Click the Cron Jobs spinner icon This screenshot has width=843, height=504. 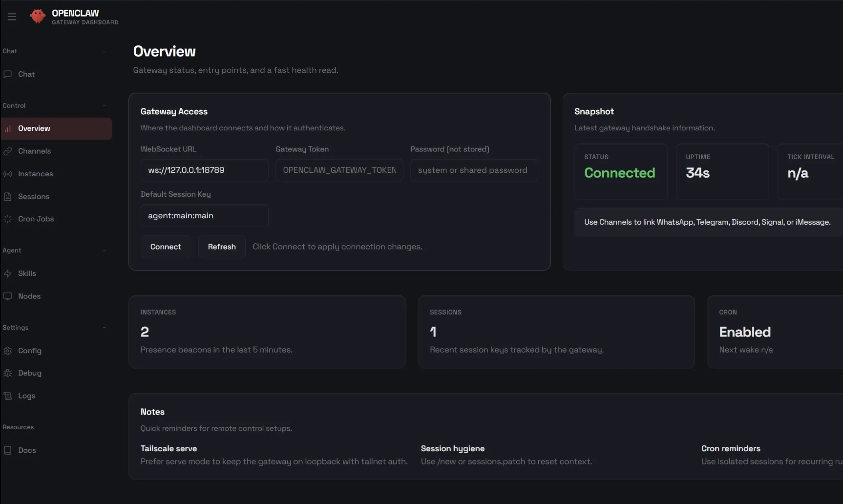tap(8, 219)
